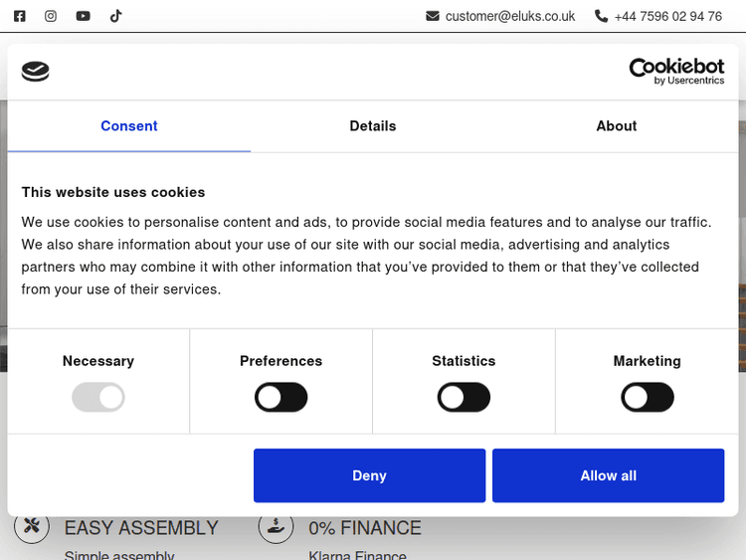Viewport: 746px width, 560px height.
Task: Open the TikTok profile icon
Action: 115,16
